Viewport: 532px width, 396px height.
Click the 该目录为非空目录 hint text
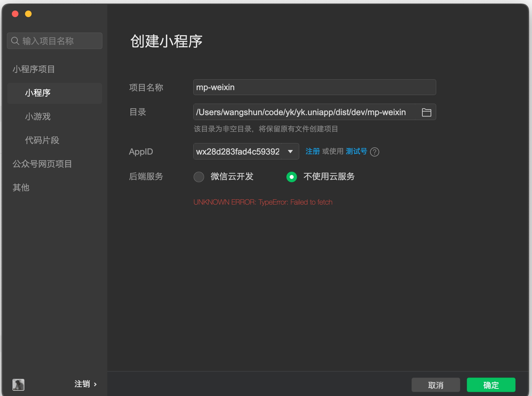point(266,129)
